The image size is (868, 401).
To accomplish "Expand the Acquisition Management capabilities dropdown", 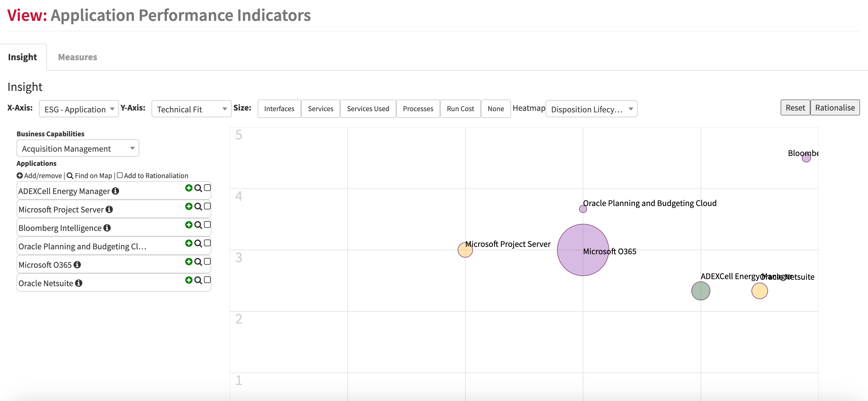I will 78,148.
